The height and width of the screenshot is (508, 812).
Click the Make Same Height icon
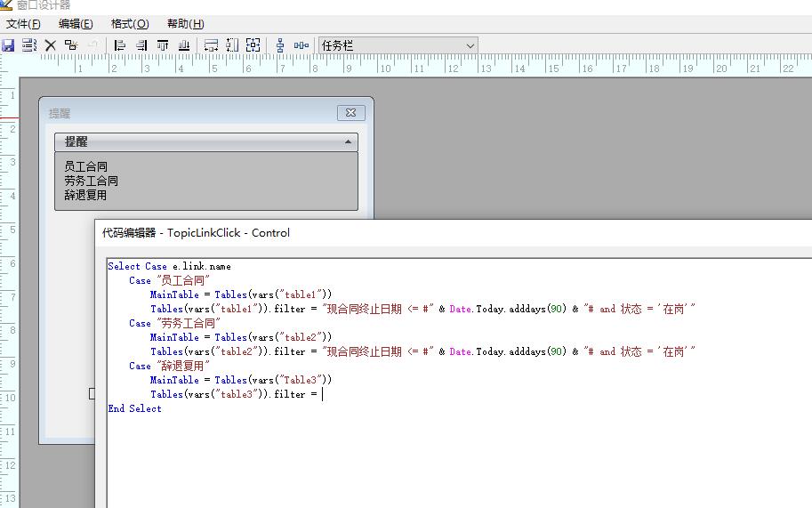[232, 45]
